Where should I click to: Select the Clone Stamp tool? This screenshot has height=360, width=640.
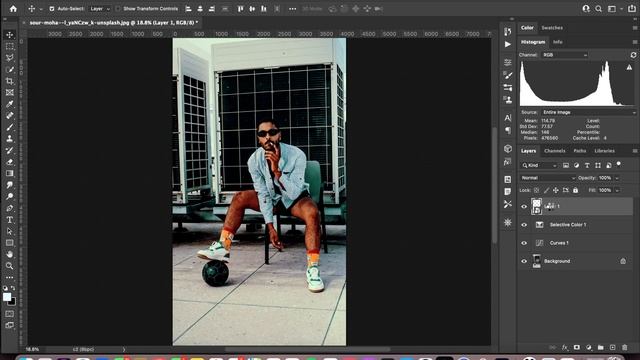pos(10,139)
